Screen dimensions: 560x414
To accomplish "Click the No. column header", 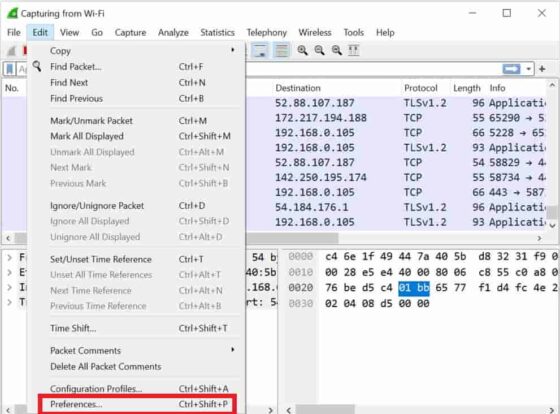I will [12, 88].
